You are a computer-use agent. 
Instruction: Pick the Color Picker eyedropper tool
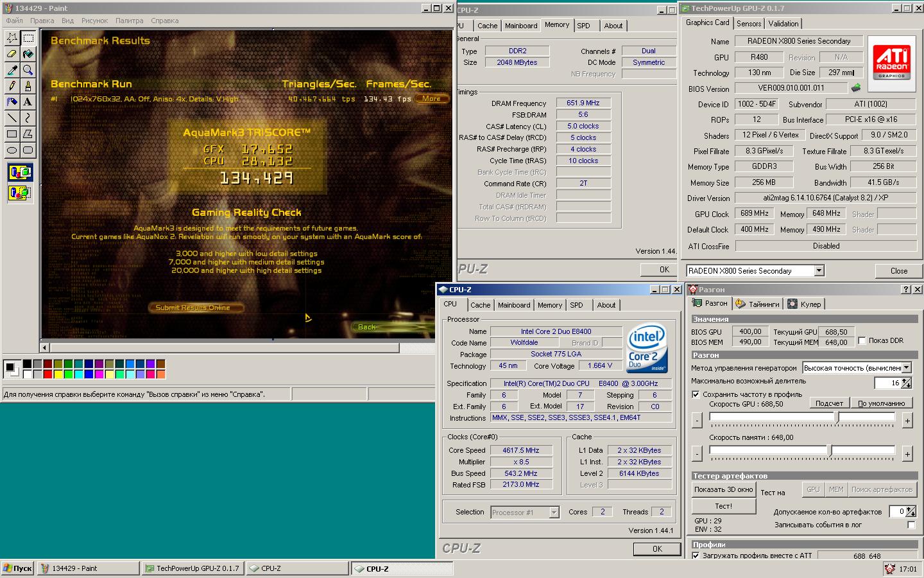click(x=12, y=70)
